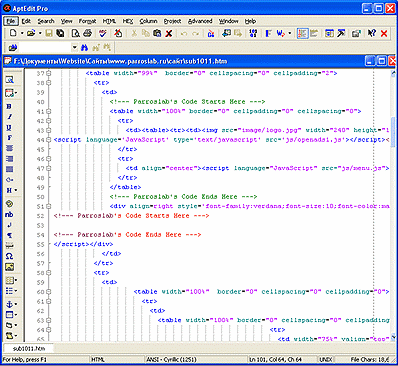Collapse the fold marker at line 41

point(49,111)
